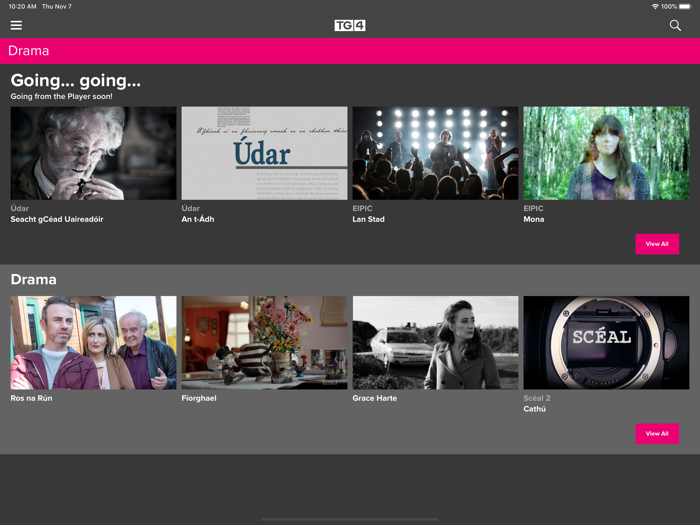This screenshot has width=700, height=525.
Task: Tap the 10:20 AM clock
Action: [22, 6]
